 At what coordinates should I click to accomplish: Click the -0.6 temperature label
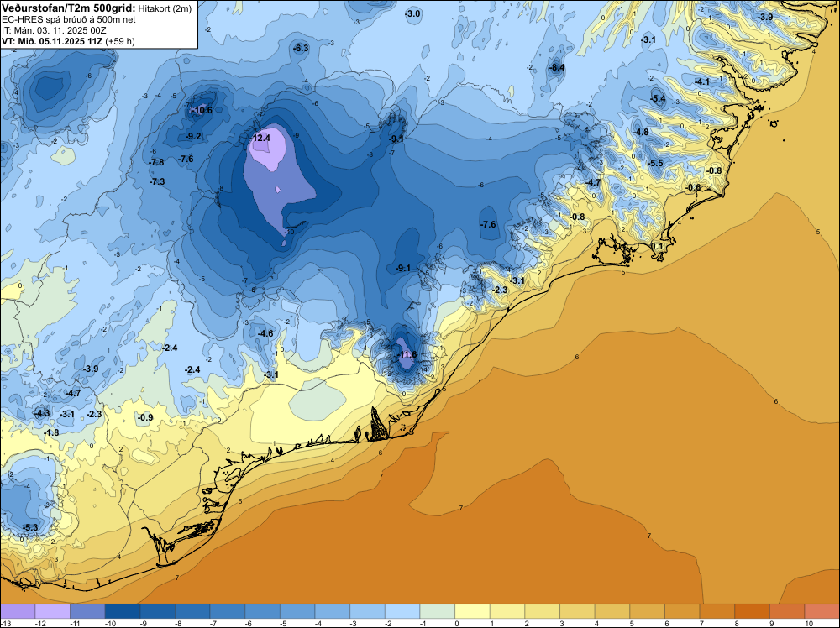[x=693, y=187]
